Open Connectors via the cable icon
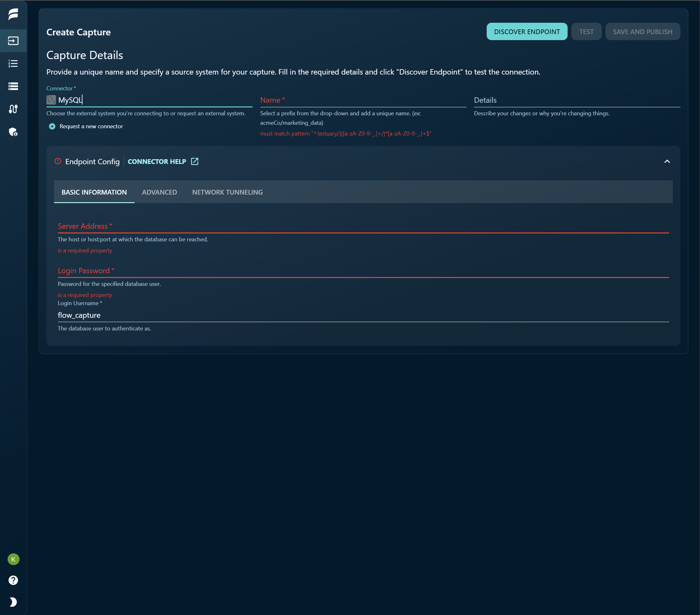This screenshot has height=615, width=700. (13, 109)
